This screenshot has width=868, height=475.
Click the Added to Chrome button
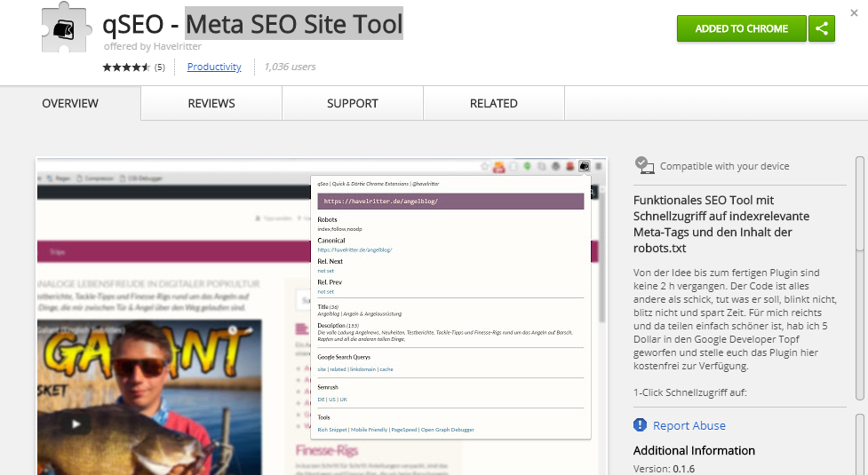[741, 28]
